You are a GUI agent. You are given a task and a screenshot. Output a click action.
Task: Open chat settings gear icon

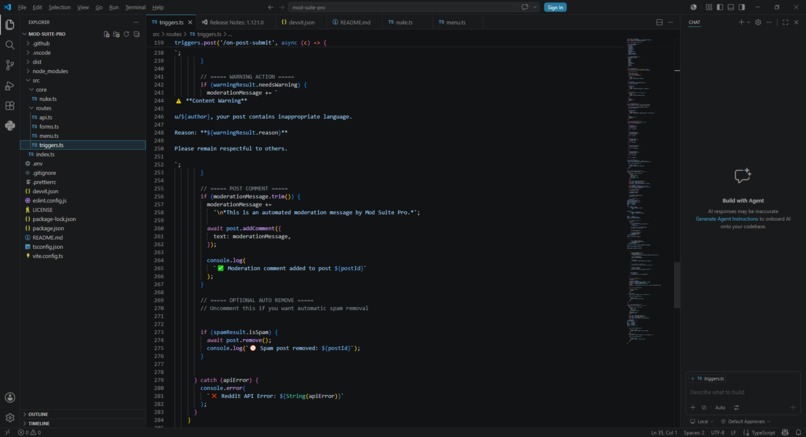[x=758, y=22]
